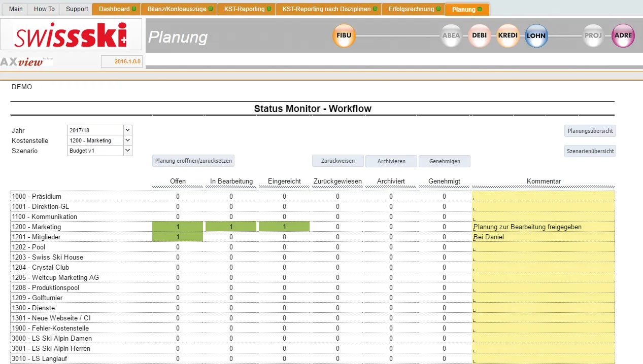Expand the Kostenstelle dropdown 1200 - Marketing
The image size is (643, 364).
[x=99, y=140]
